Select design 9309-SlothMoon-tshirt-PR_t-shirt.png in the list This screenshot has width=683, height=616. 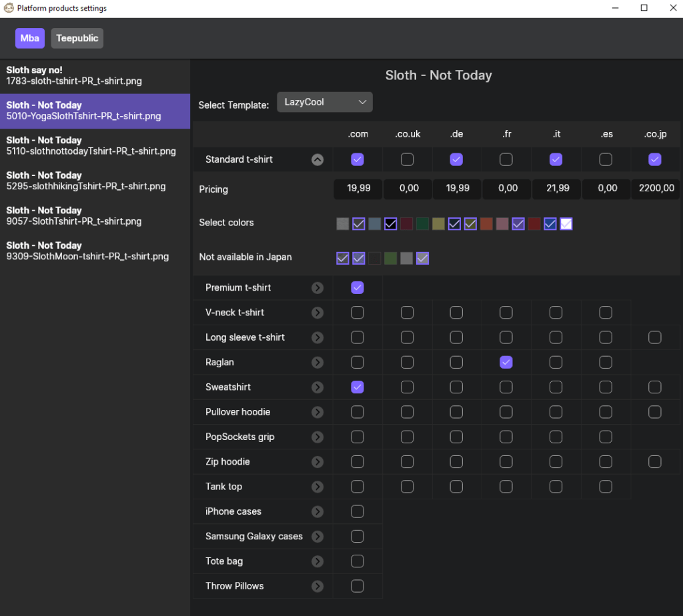95,251
